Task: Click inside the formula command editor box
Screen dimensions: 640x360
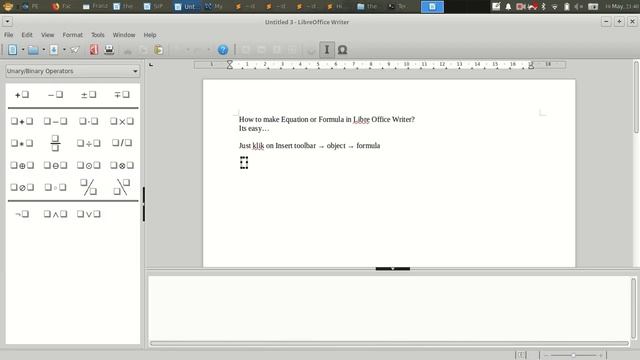Action: [389, 307]
